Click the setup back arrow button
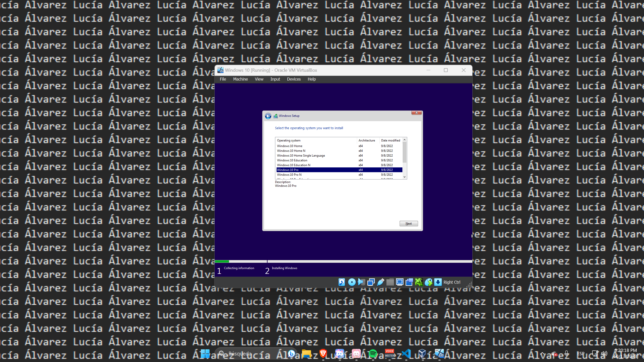The image size is (644, 362). coord(268,116)
